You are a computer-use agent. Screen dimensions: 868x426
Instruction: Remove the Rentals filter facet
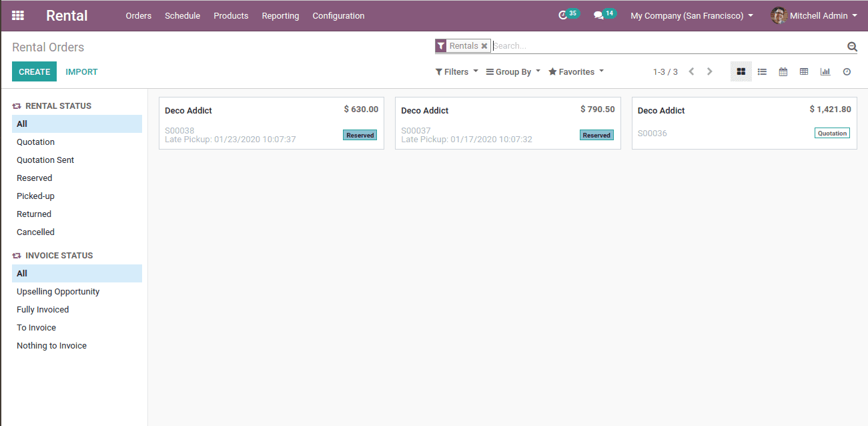click(484, 46)
